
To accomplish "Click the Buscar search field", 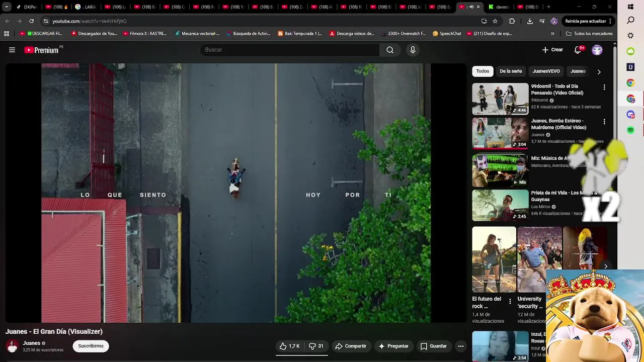I will pos(290,50).
